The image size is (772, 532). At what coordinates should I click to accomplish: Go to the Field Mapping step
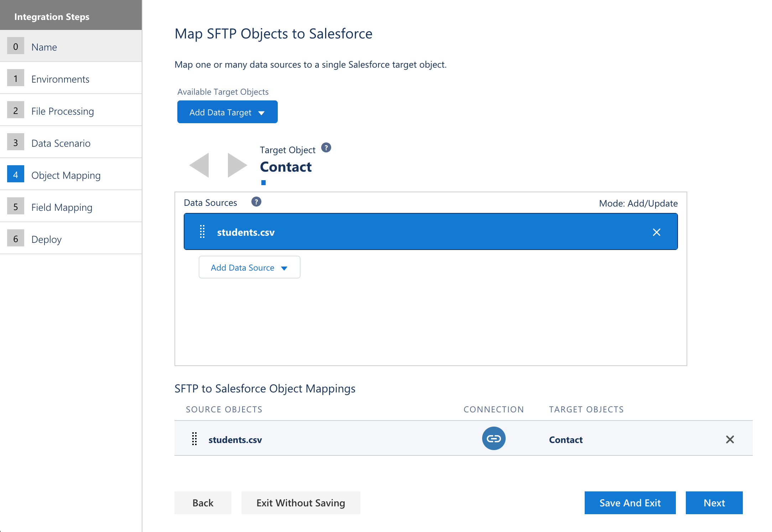pos(71,207)
